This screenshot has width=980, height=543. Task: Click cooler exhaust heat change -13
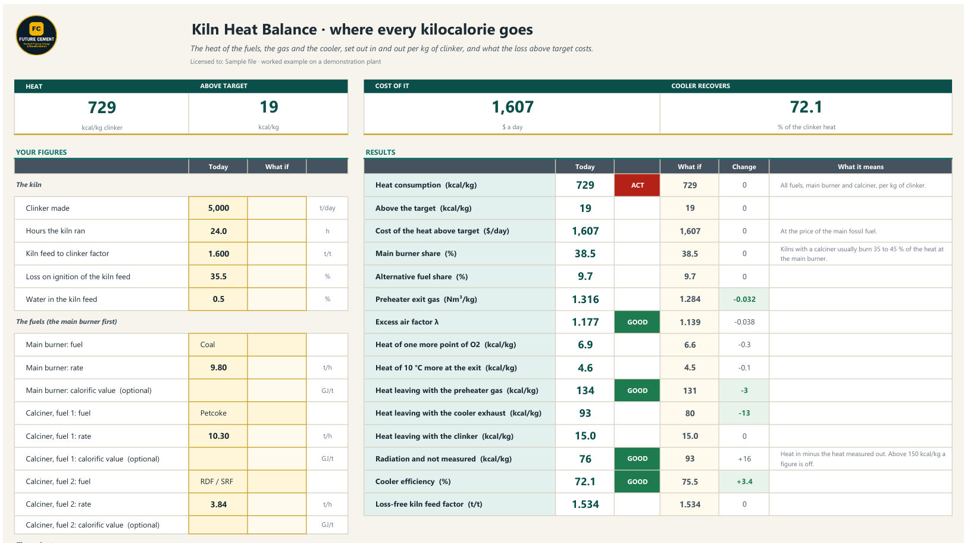[744, 413]
